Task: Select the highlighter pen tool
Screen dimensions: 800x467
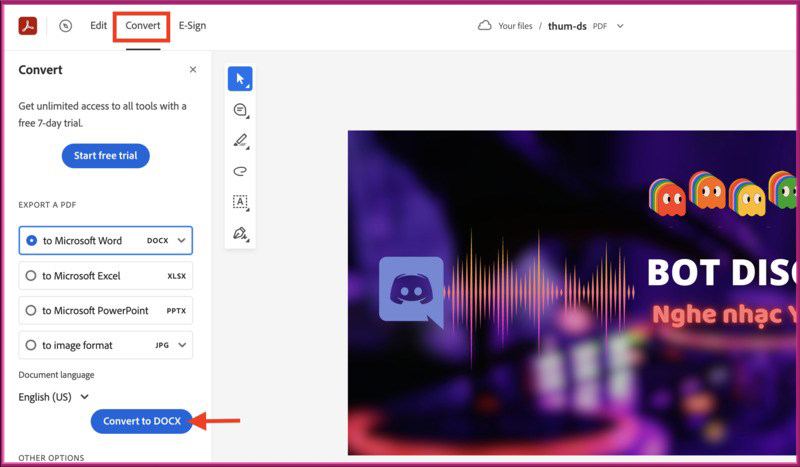Action: click(240, 140)
